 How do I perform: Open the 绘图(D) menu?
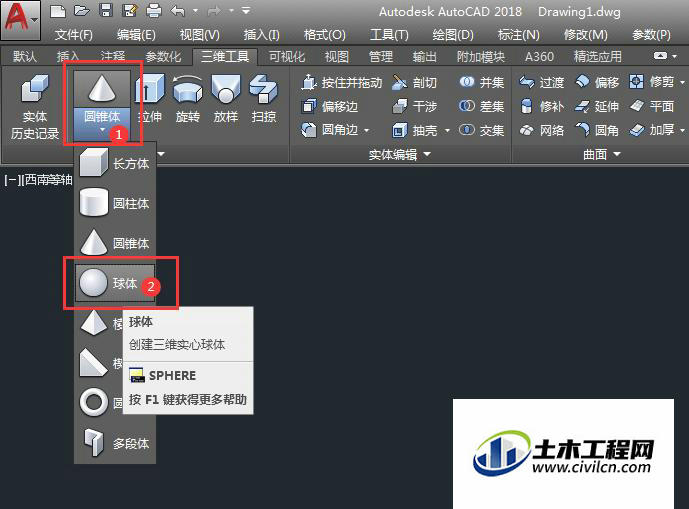[453, 35]
